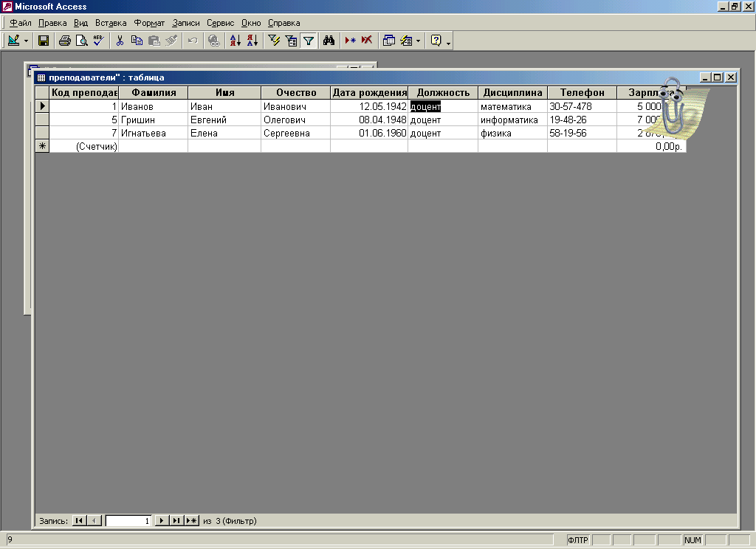Click the cell Игнатьева
This screenshot has width=756, height=549.
tap(154, 133)
